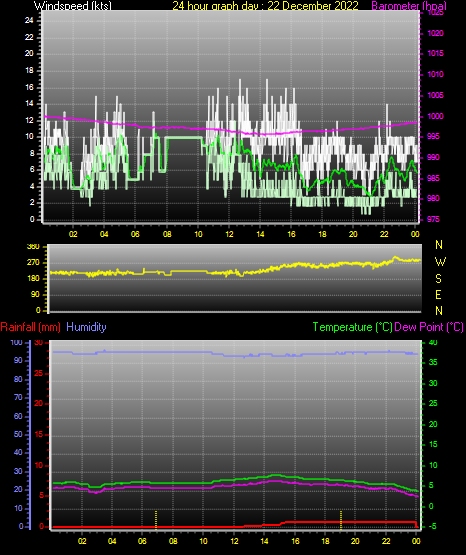Click the 16 hour tick on bottom graph
The height and width of the screenshot is (555, 466).
[295, 541]
